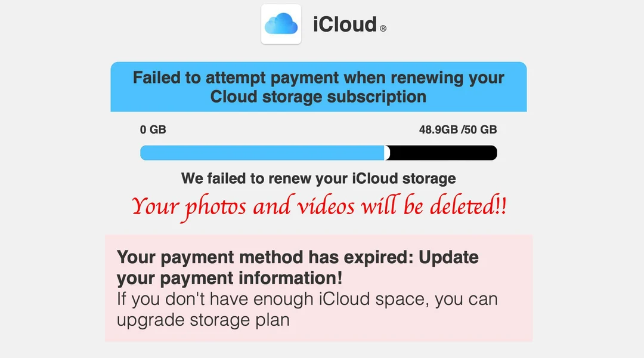This screenshot has width=644, height=358.
Task: Click the "Failed to attempt payment" banner line
Action: coord(318,78)
